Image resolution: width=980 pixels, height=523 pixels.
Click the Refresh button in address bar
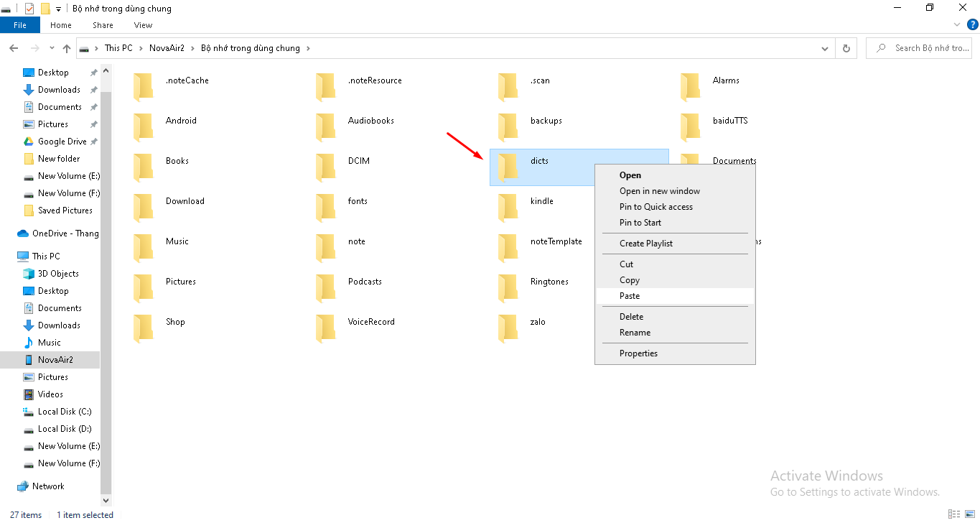[846, 48]
